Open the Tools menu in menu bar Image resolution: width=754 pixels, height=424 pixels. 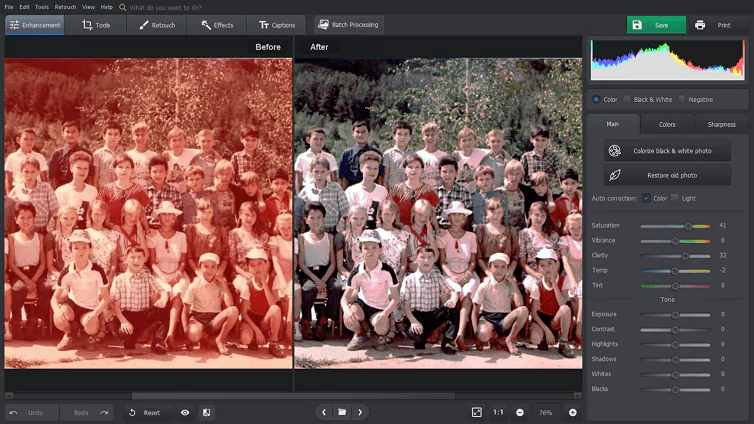pyautogui.click(x=41, y=7)
